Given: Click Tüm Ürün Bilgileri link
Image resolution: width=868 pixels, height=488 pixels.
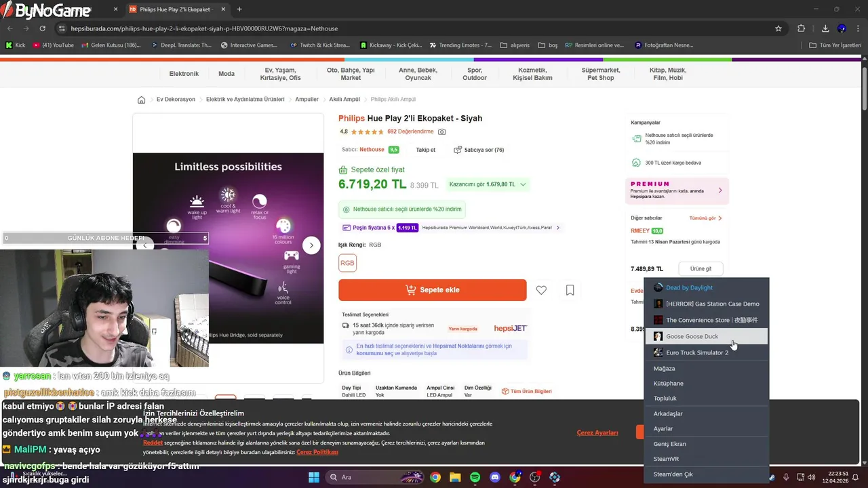Looking at the screenshot, I should [526, 392].
